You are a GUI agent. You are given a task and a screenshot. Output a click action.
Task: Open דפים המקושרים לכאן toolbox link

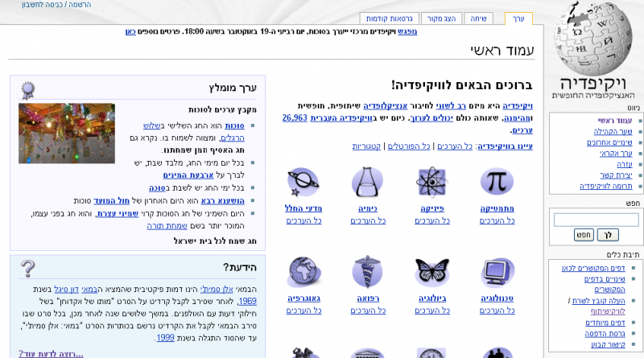click(593, 268)
